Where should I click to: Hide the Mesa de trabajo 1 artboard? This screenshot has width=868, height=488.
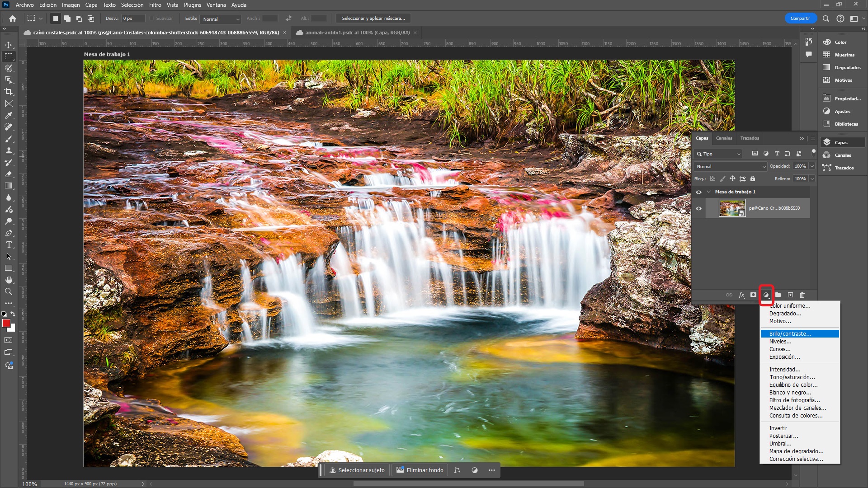pyautogui.click(x=698, y=192)
